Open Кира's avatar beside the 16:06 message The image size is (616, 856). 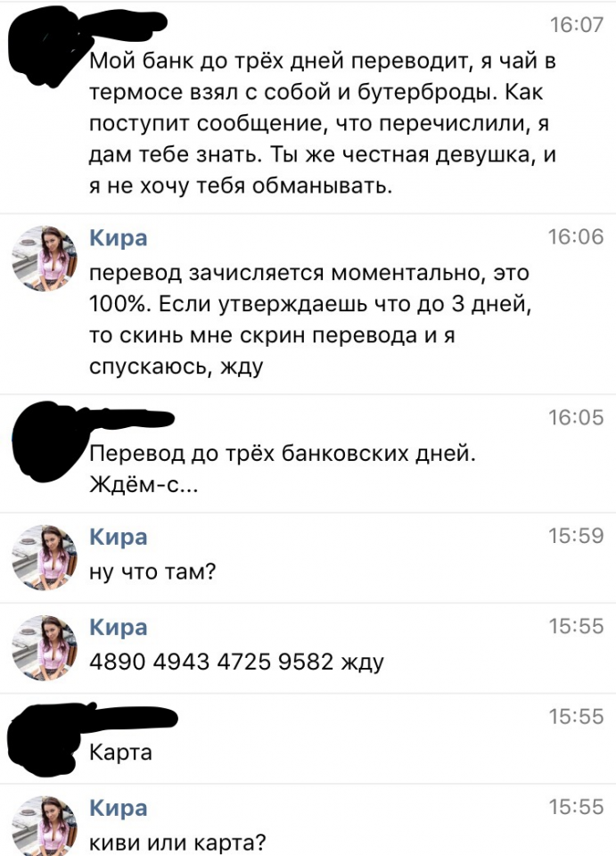pos(45,258)
